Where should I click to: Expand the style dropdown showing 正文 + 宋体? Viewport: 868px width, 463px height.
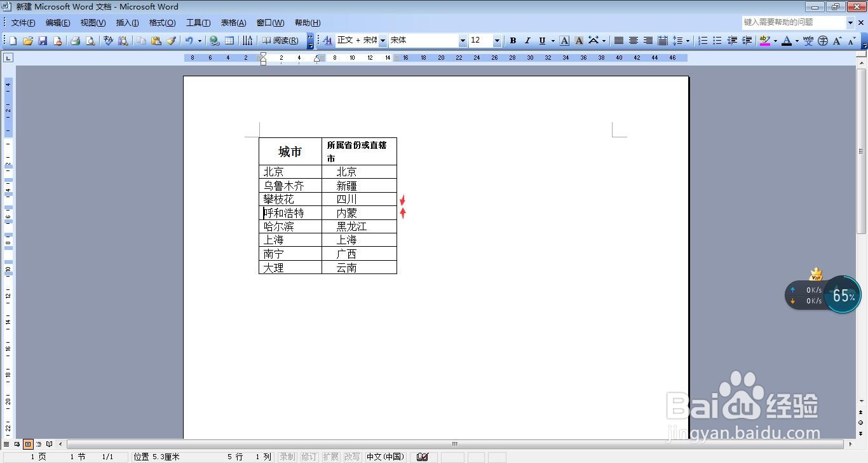[383, 41]
